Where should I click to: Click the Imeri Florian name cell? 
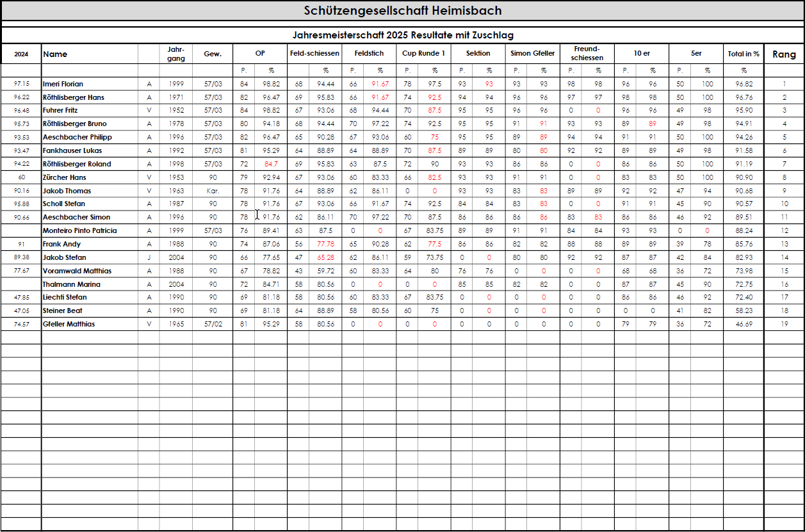[63, 84]
